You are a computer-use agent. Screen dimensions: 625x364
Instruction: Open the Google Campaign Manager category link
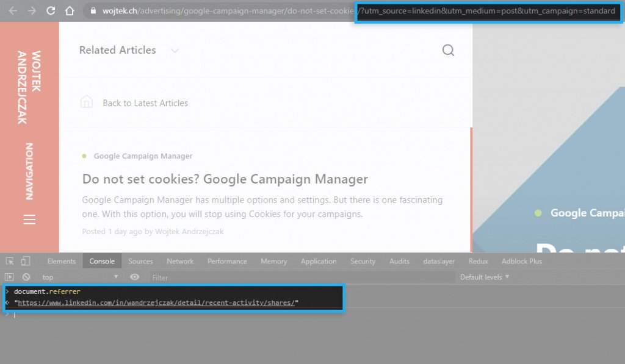click(143, 156)
